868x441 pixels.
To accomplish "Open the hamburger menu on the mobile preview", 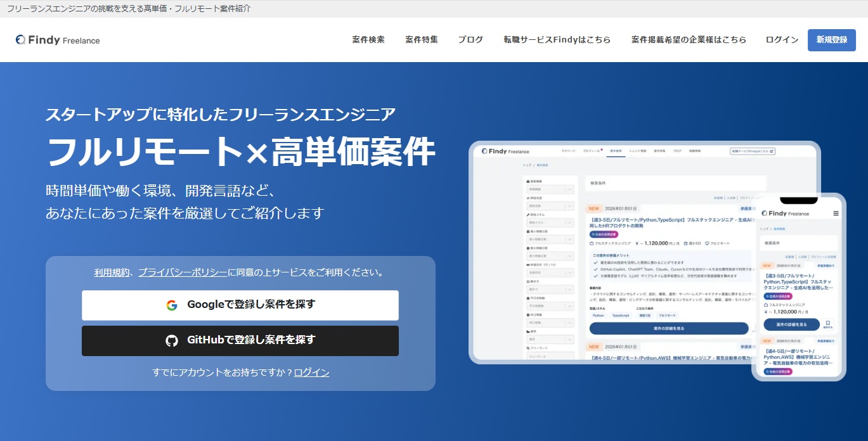I will point(836,214).
